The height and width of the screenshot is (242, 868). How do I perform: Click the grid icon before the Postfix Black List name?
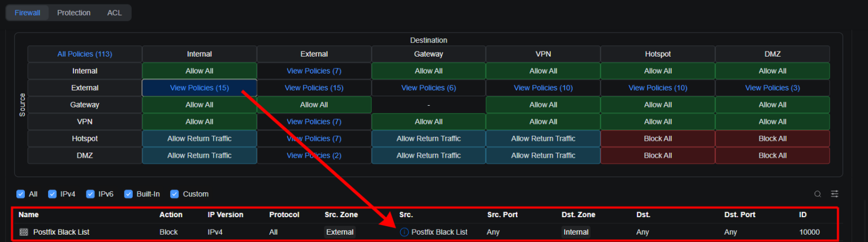(24, 232)
